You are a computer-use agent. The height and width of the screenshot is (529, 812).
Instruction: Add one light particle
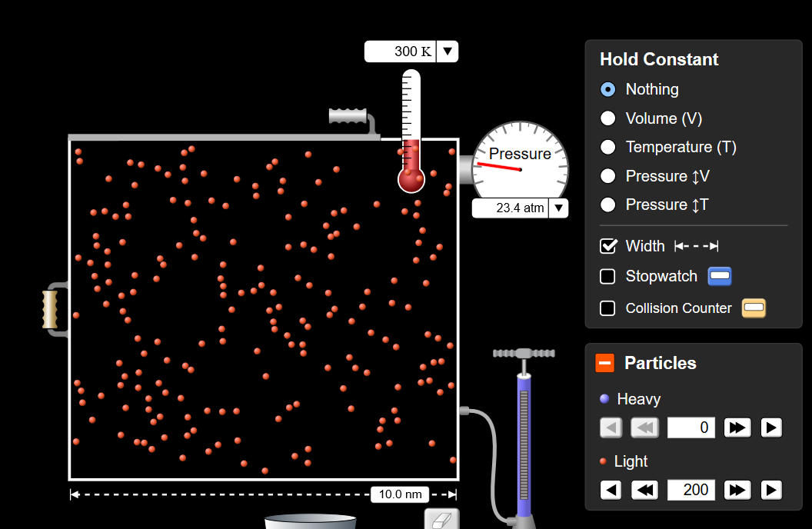771,490
